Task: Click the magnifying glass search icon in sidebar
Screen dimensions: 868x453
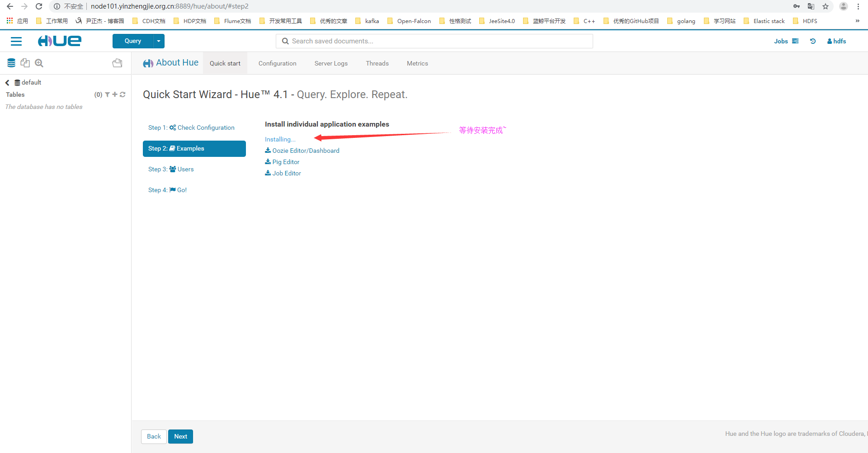Action: [x=39, y=63]
